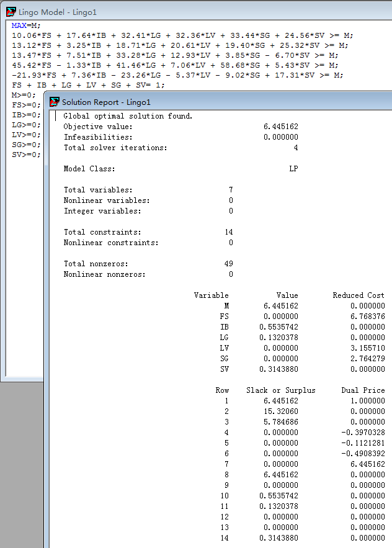
Task: Click the Lingo Model window icon
Action: tap(11, 12)
